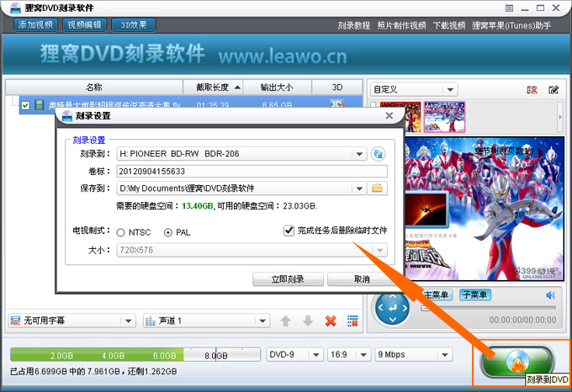Click the 添加视频 button
The height and width of the screenshot is (392, 572).
[x=35, y=24]
